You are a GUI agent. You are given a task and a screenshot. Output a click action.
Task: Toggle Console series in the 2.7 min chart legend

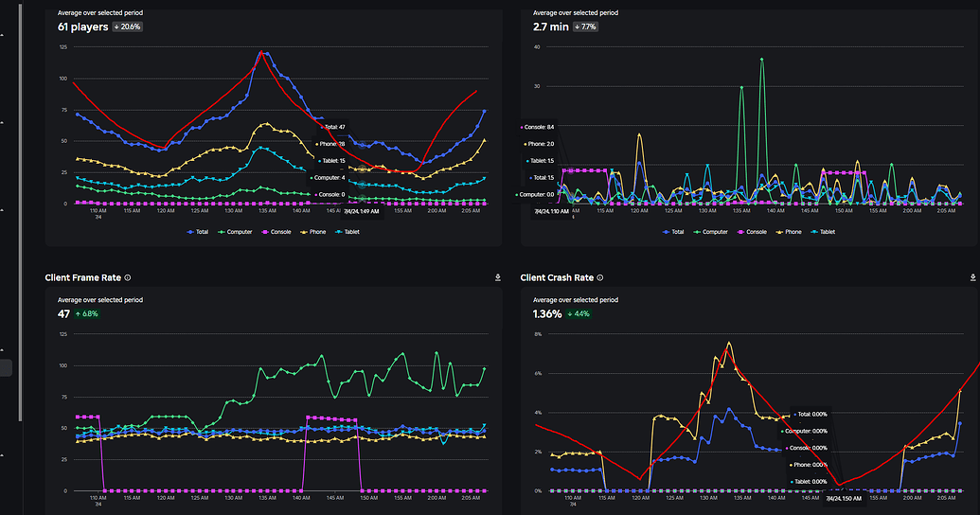[x=752, y=232]
